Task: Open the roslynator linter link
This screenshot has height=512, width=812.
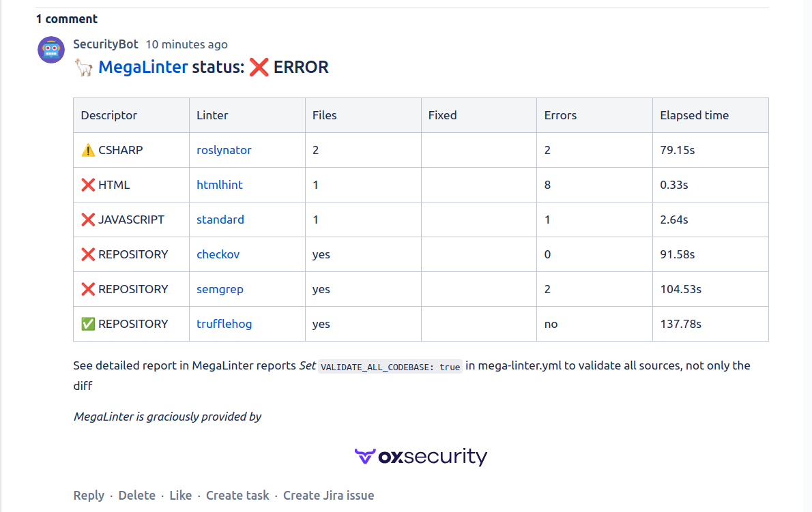Action: pyautogui.click(x=224, y=150)
